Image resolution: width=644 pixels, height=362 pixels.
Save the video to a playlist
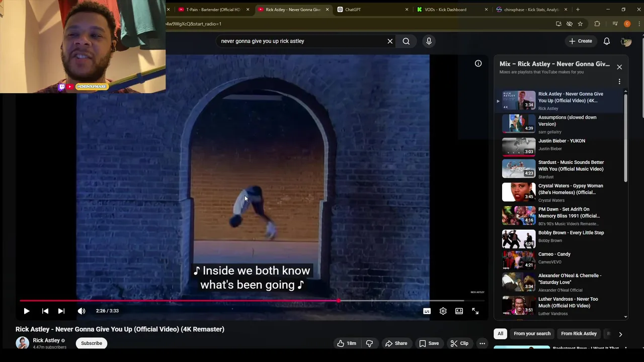tap(429, 343)
